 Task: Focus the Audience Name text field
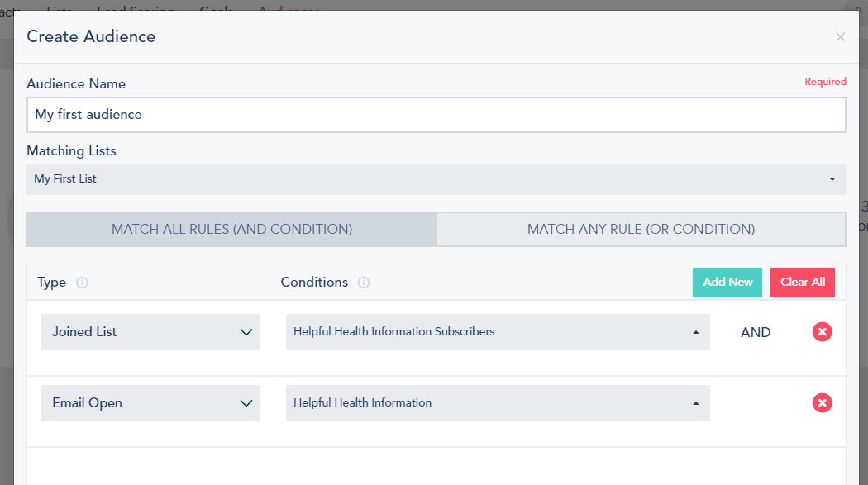436,115
